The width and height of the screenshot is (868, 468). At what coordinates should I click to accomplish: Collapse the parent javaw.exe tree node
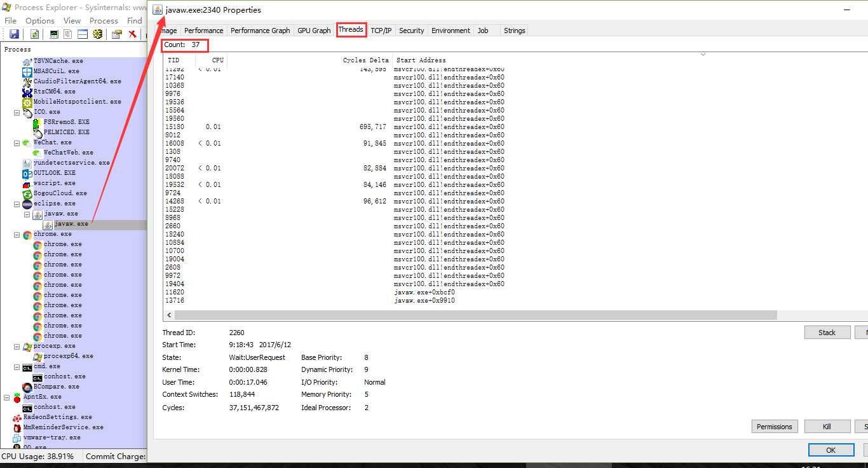click(27, 214)
